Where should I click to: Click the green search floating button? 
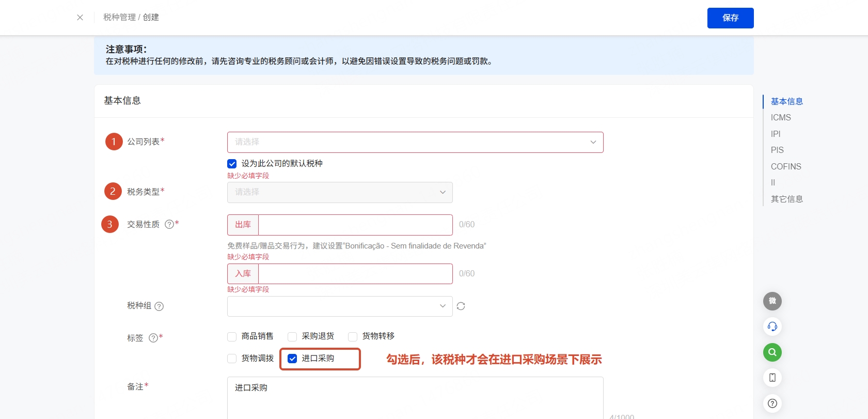772,352
